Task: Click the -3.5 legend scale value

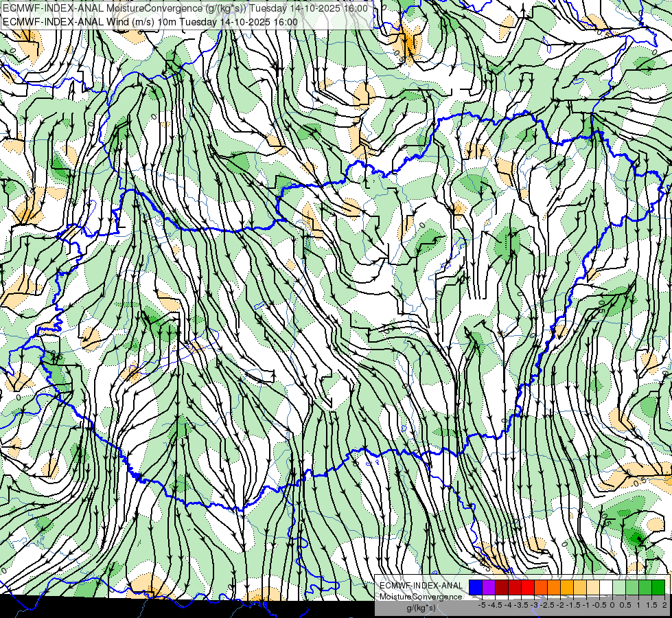Action: point(521,605)
